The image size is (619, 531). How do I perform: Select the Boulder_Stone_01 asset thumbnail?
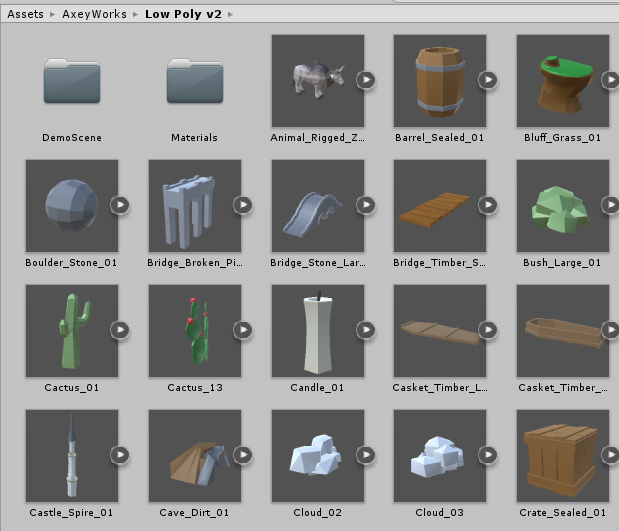(72, 206)
